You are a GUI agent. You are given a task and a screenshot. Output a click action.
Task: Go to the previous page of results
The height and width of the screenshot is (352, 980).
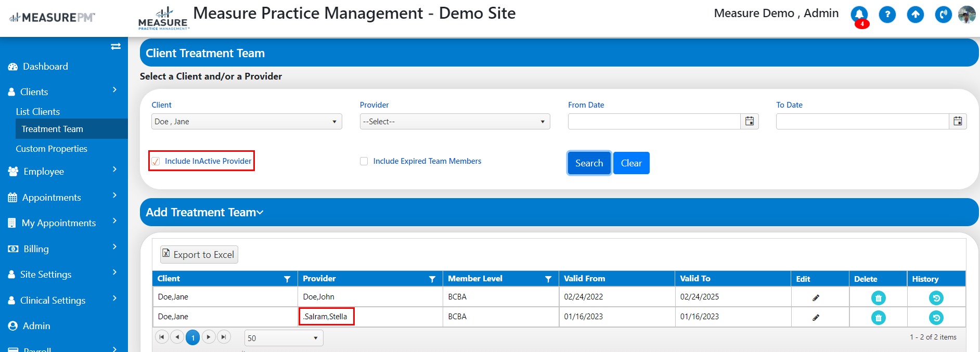[x=177, y=337]
